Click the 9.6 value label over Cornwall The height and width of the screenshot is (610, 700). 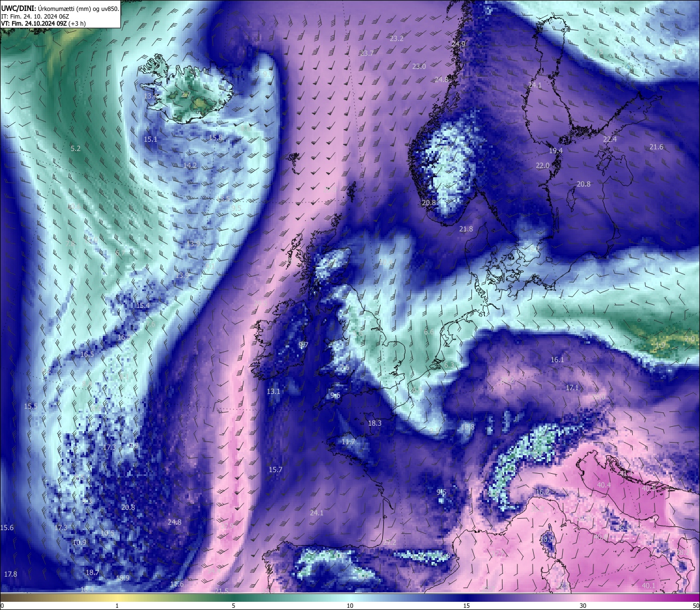click(335, 395)
